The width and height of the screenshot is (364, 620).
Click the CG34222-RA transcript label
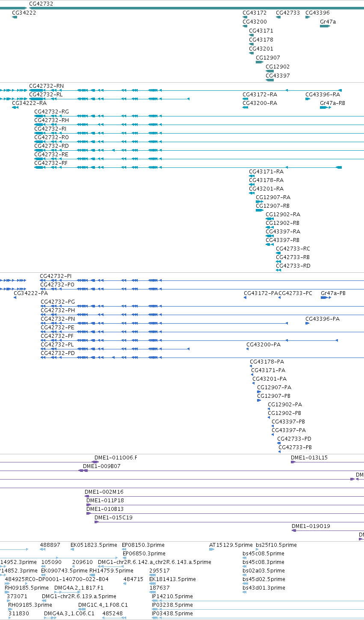click(x=29, y=103)
